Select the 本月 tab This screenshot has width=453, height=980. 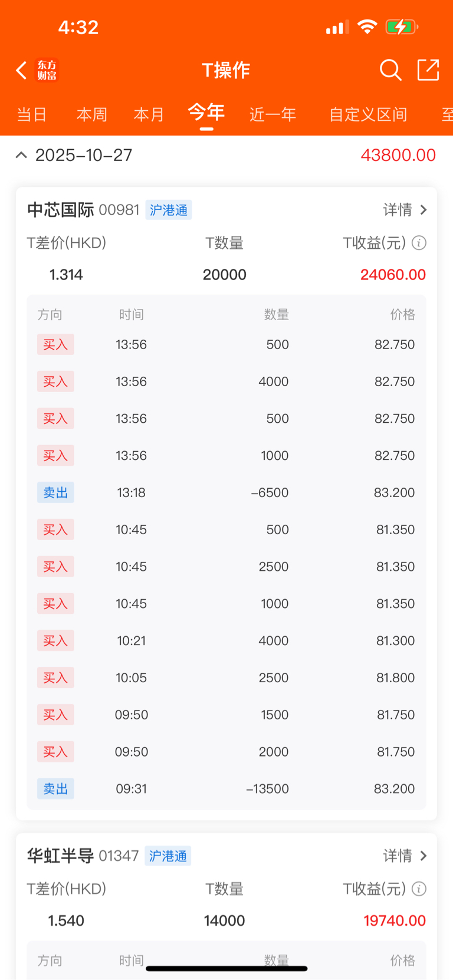(x=149, y=114)
